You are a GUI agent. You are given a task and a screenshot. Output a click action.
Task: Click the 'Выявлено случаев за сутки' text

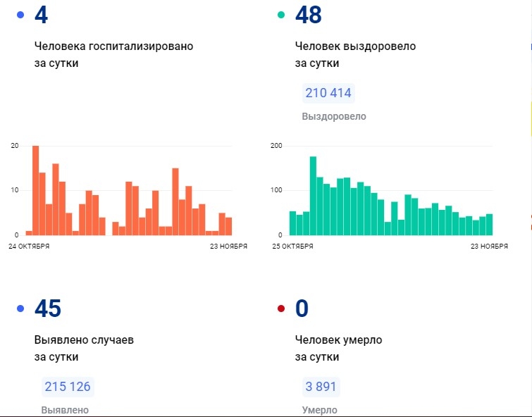tap(84, 348)
